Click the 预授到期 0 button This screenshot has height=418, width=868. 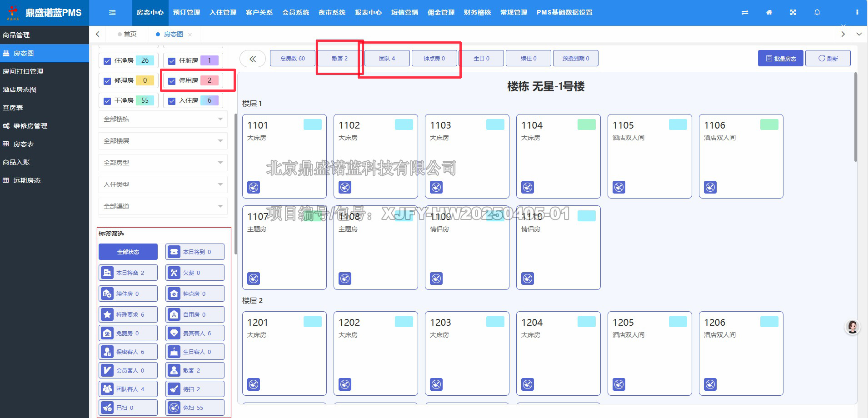(575, 58)
